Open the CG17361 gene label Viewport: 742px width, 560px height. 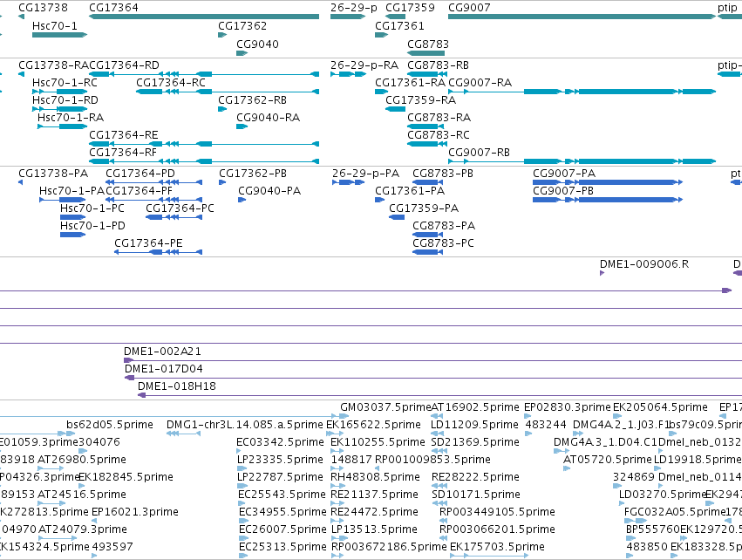tap(399, 25)
